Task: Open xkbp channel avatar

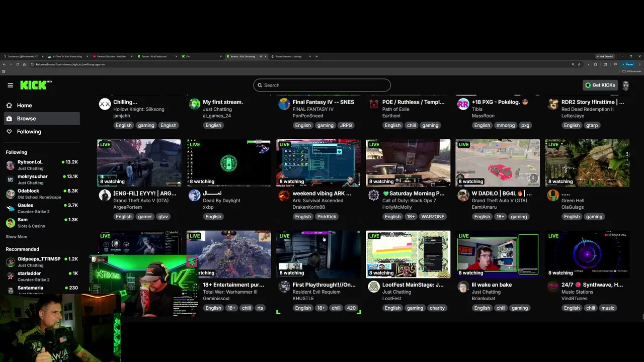Action: 194,195
